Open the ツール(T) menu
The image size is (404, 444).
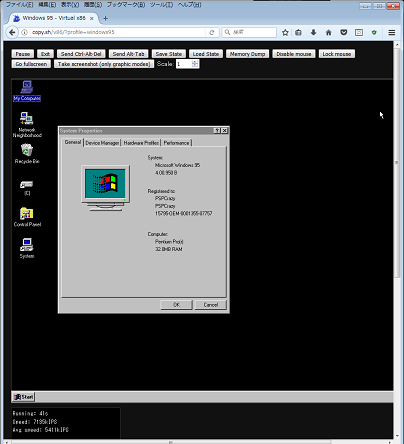[161, 5]
